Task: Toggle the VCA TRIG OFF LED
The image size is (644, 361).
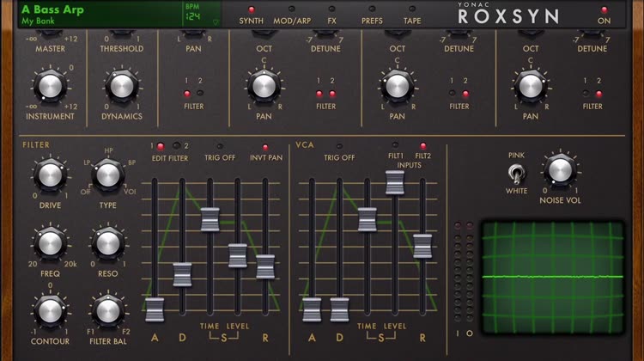Action: (339, 146)
